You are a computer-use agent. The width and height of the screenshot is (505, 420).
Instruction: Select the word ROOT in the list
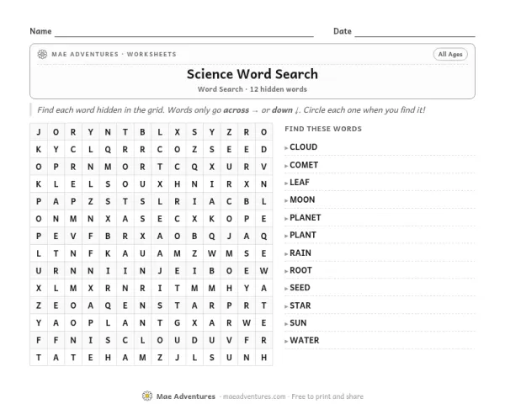tap(300, 270)
